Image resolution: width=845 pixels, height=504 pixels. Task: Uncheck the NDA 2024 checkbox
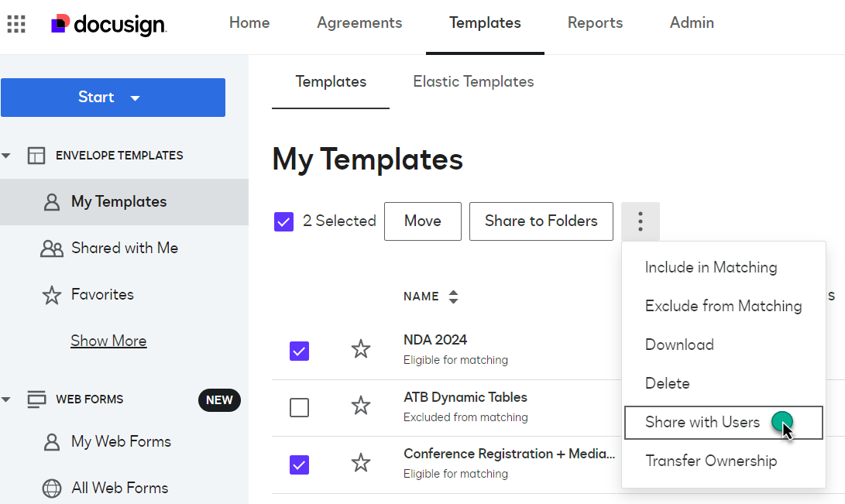299,351
